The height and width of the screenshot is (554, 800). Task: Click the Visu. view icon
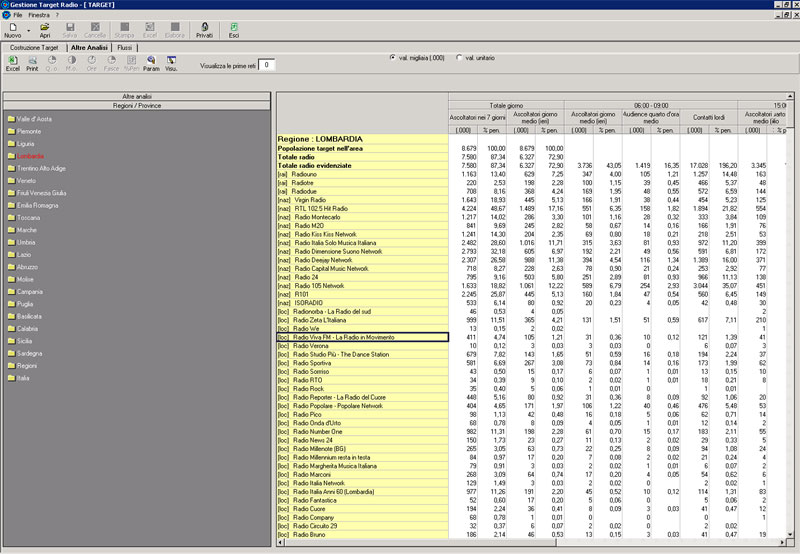click(171, 62)
